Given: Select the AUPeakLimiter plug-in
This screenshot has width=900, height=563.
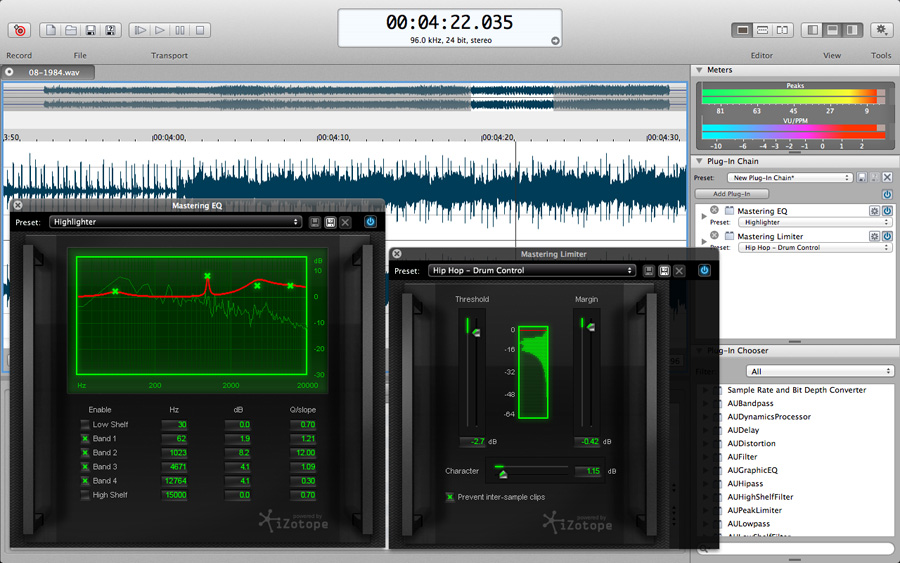Looking at the screenshot, I should click(754, 510).
